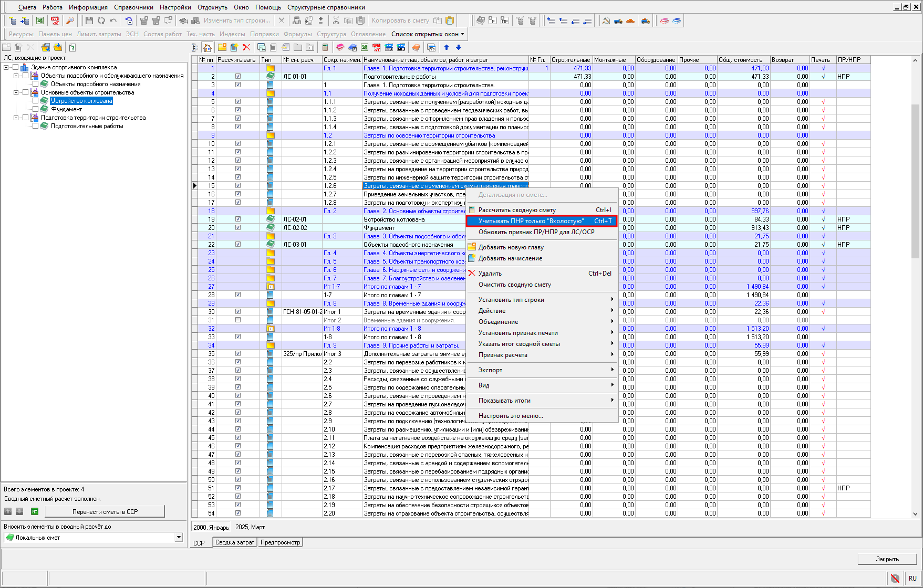Image resolution: width=923 pixels, height=588 pixels.
Task: Click the tree structure icon above the table
Action: [x=195, y=47]
